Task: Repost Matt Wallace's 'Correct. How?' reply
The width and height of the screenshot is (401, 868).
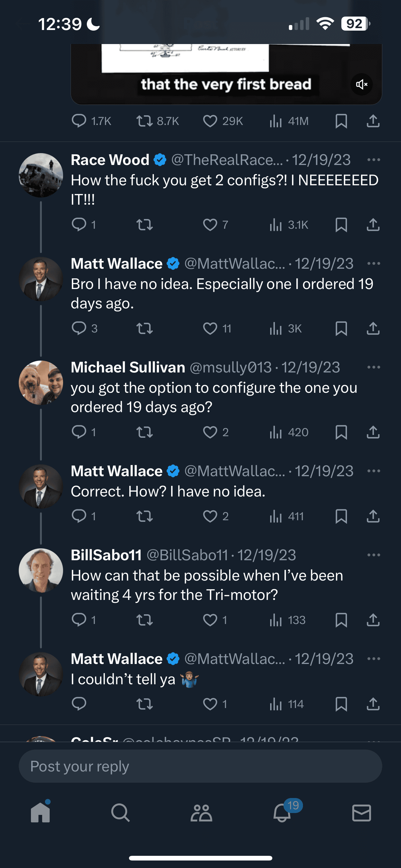Action: click(x=144, y=516)
